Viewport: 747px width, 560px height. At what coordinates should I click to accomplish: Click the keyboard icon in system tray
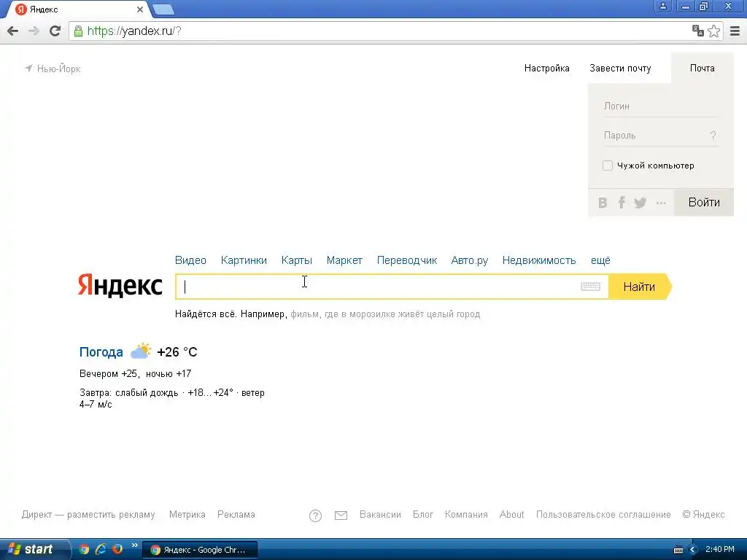pyautogui.click(x=678, y=550)
